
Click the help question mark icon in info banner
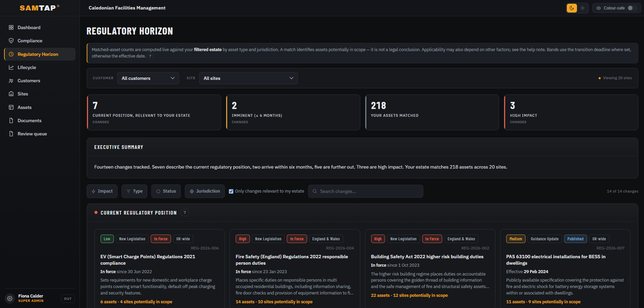pyautogui.click(x=150, y=56)
